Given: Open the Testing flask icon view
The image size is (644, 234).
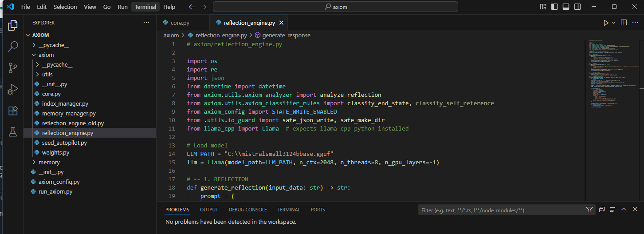Looking at the screenshot, I should tap(13, 132).
